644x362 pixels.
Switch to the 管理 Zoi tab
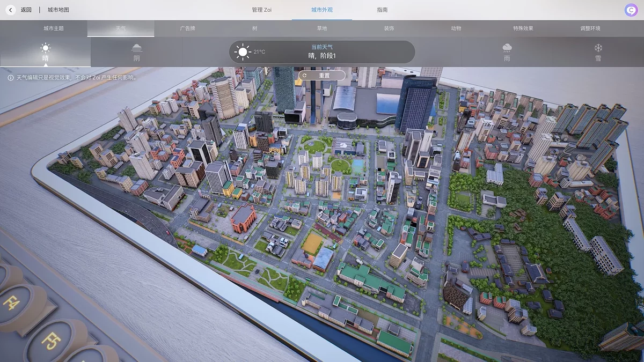[262, 10]
